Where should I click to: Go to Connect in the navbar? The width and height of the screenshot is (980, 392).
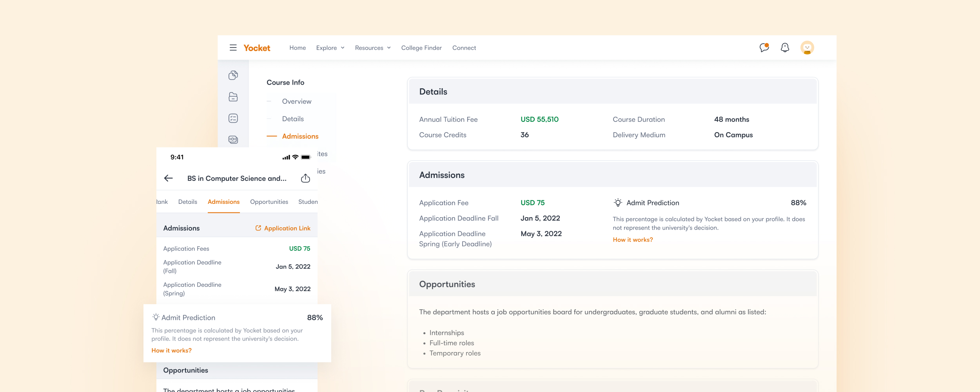464,48
